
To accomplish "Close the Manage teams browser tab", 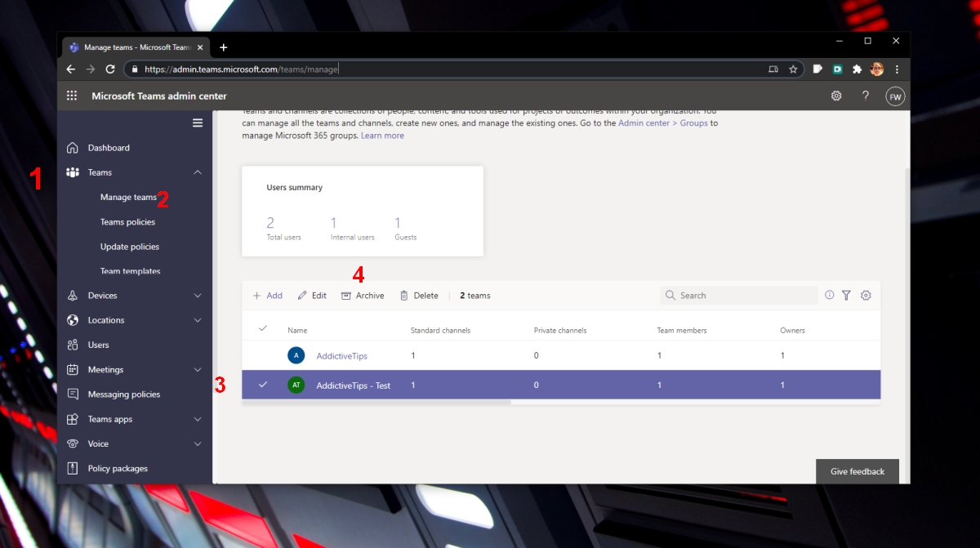I will (x=199, y=47).
